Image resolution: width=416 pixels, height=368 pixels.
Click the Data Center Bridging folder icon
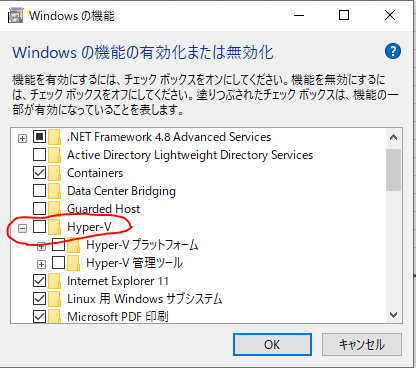[x=55, y=191]
